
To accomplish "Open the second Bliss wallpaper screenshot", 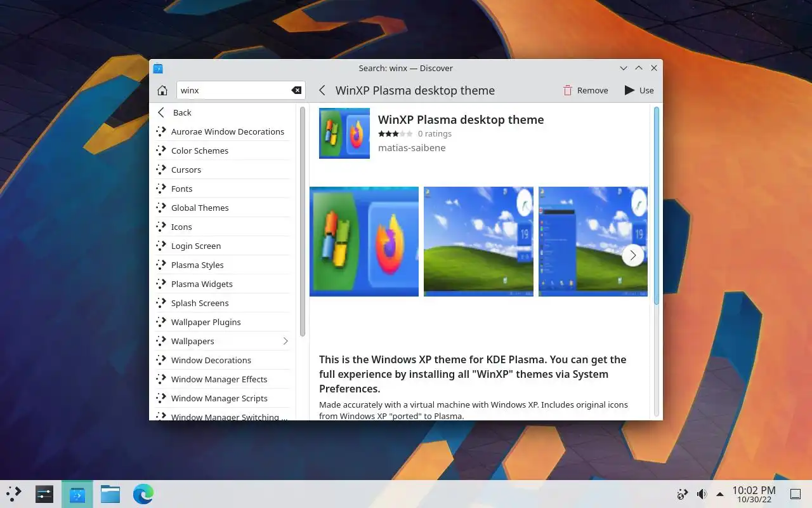I will (x=478, y=241).
